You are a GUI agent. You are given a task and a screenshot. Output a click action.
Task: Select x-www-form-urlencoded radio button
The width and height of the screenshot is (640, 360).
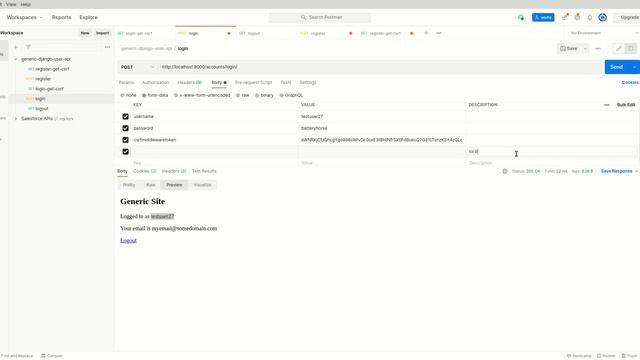[x=176, y=96]
